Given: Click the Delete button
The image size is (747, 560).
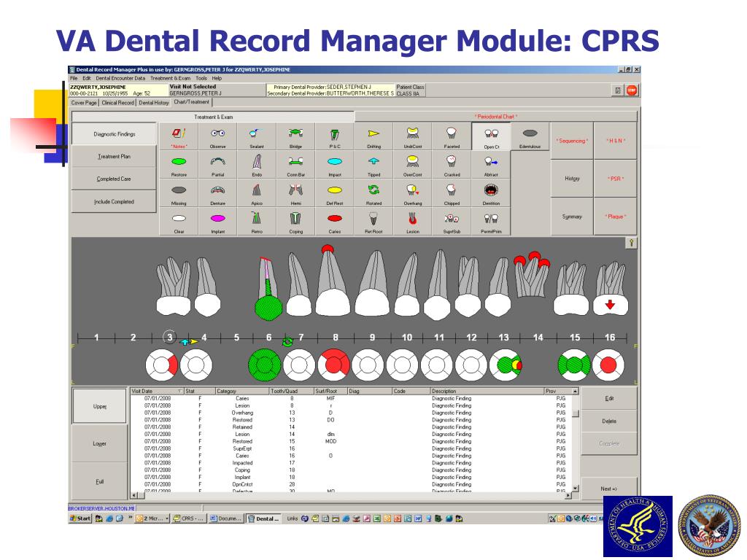Looking at the screenshot, I should [609, 421].
